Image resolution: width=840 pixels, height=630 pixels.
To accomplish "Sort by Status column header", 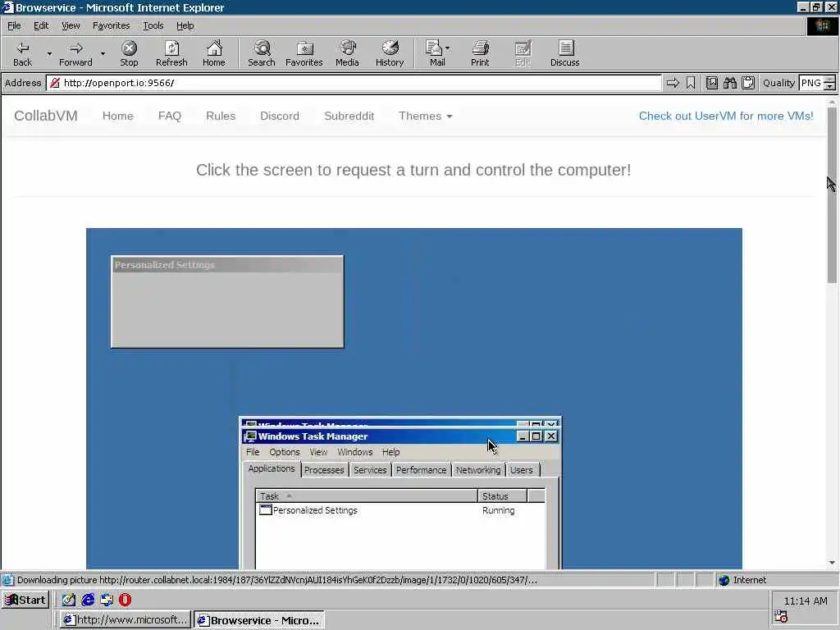I will pyautogui.click(x=502, y=496).
